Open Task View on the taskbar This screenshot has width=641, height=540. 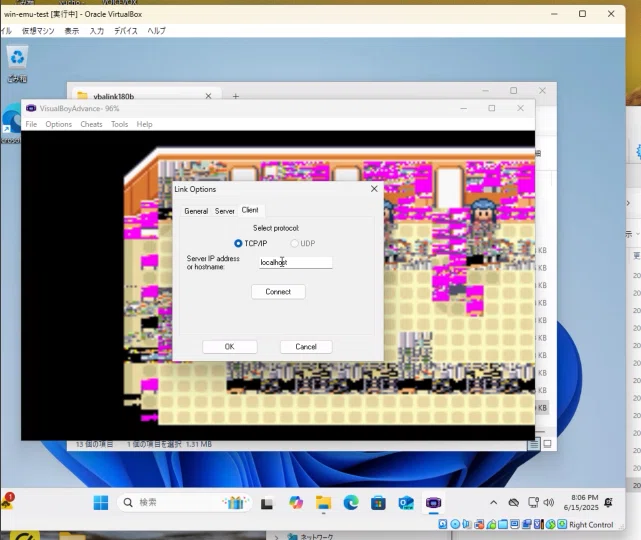267,503
